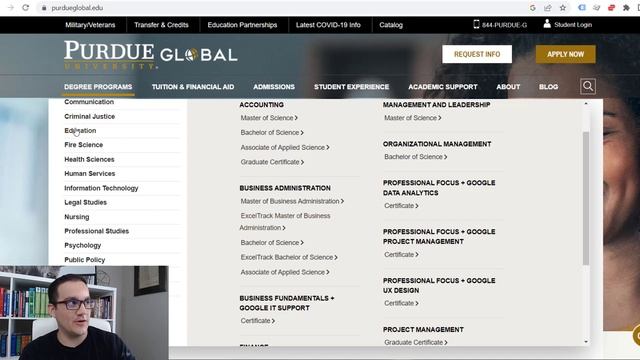Open Accounting Graduate Certificate
The width and height of the screenshot is (640, 360).
coord(272,162)
